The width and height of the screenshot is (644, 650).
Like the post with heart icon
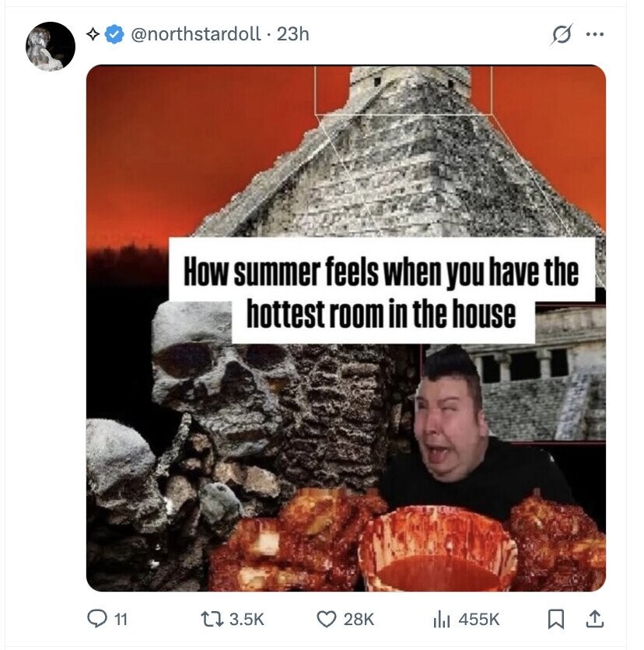pos(327,619)
